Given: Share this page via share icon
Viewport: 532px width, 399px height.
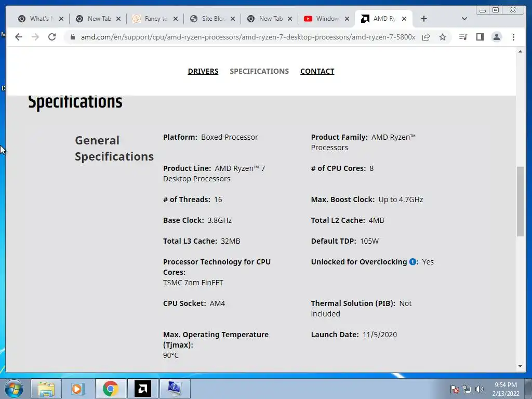Looking at the screenshot, I should (x=426, y=37).
